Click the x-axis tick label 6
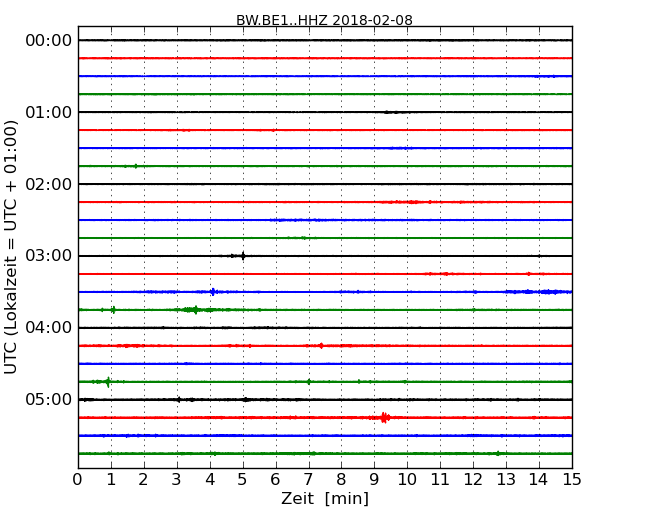 [x=275, y=480]
